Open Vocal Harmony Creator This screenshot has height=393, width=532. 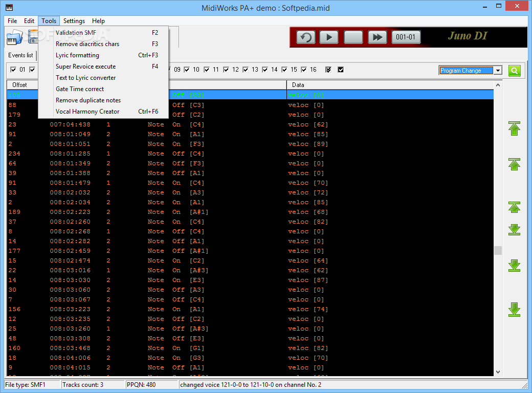pyautogui.click(x=103, y=112)
